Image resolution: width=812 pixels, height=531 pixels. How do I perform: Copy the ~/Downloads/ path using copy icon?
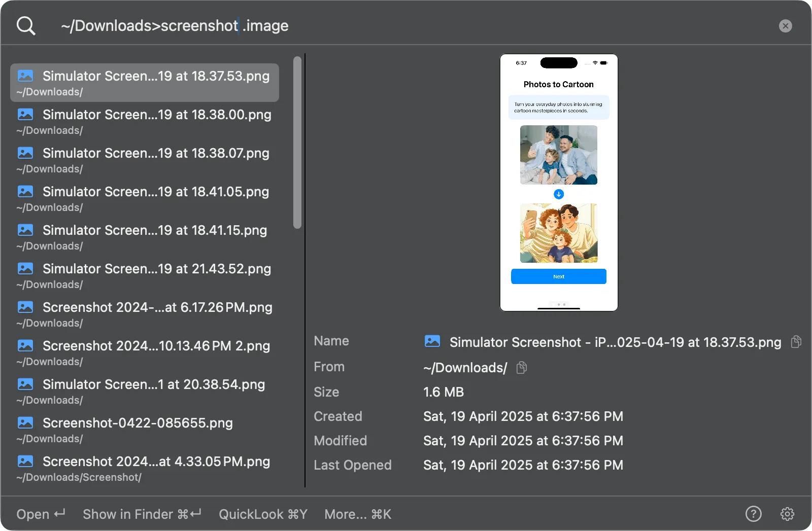click(x=521, y=368)
